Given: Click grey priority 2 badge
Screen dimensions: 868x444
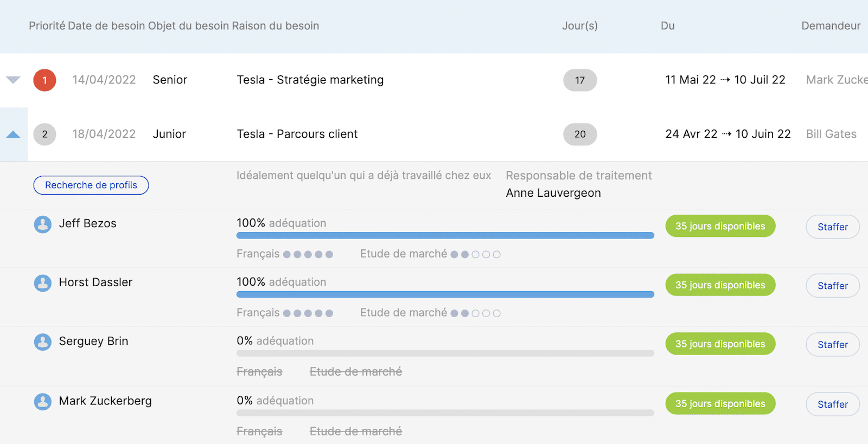Looking at the screenshot, I should [44, 134].
